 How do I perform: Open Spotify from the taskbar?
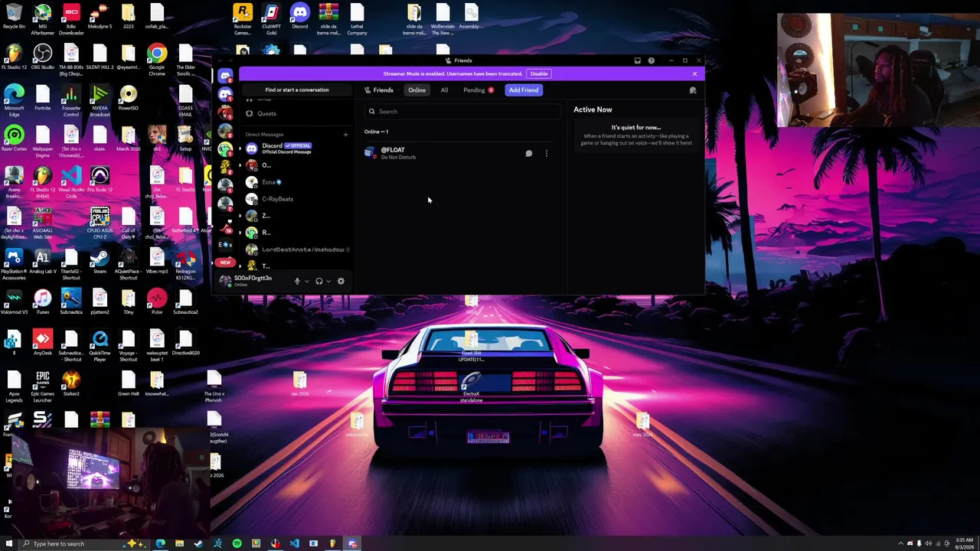coord(237,543)
